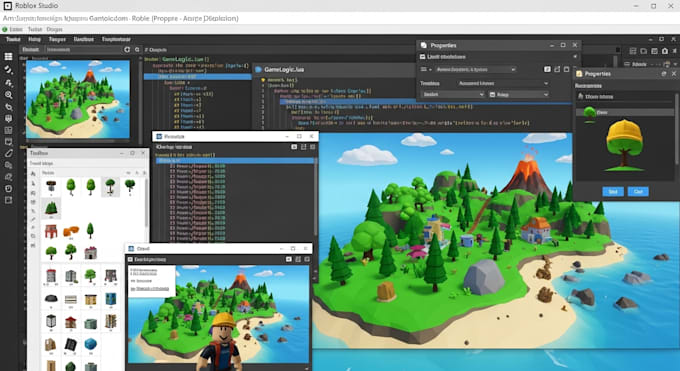Open the small view-mode dropdown in Properties window
680x371 pixels.
tap(426, 69)
